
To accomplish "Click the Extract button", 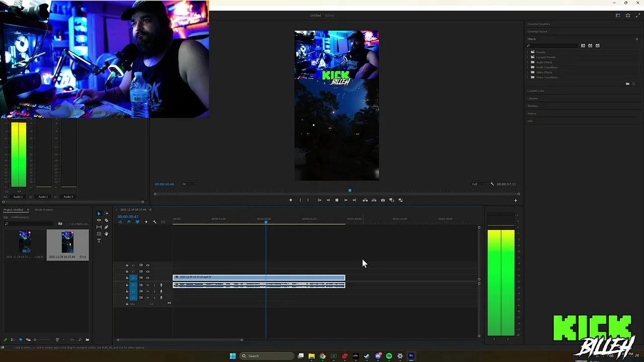I will (x=374, y=200).
